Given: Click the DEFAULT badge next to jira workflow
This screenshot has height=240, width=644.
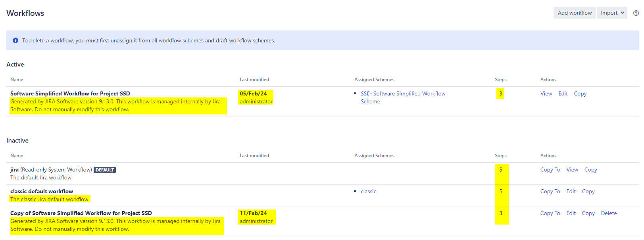Looking at the screenshot, I should [x=105, y=170].
